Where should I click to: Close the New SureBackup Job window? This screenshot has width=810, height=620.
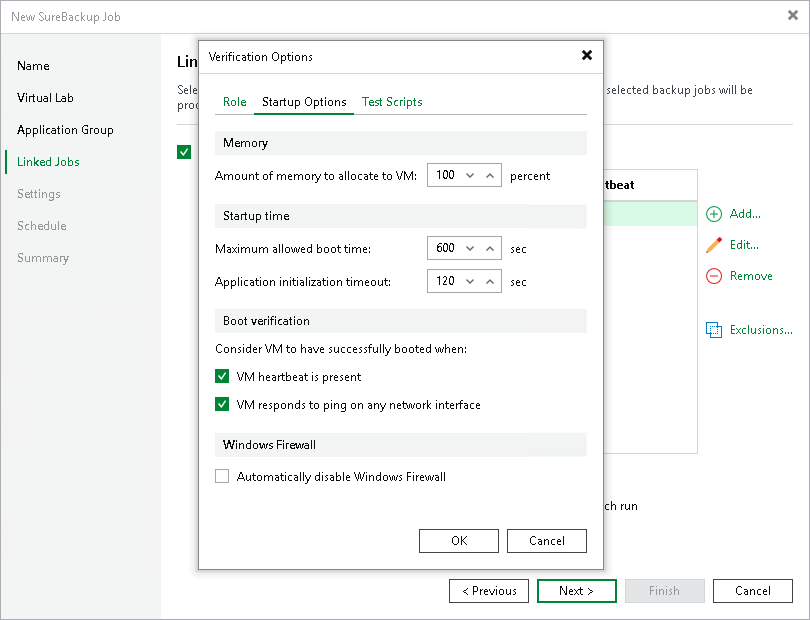(x=793, y=16)
